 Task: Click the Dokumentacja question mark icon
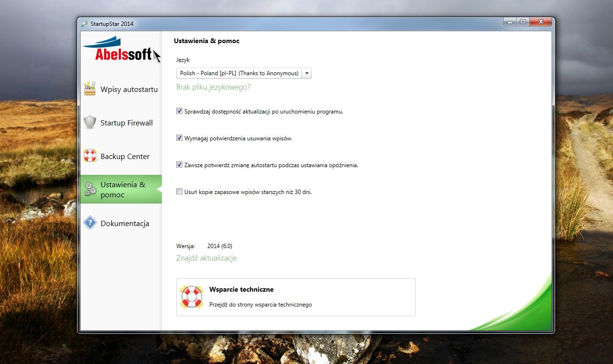(x=90, y=223)
